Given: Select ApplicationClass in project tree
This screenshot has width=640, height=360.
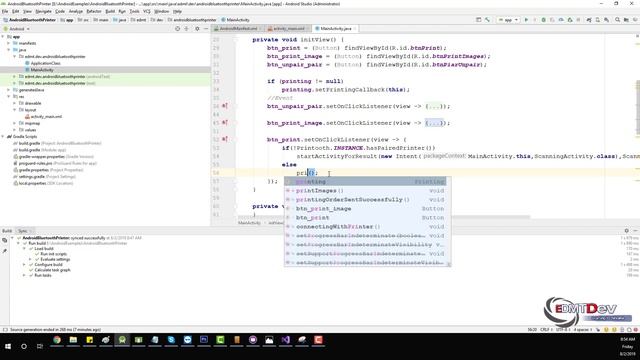Looking at the screenshot, I should pos(46,63).
